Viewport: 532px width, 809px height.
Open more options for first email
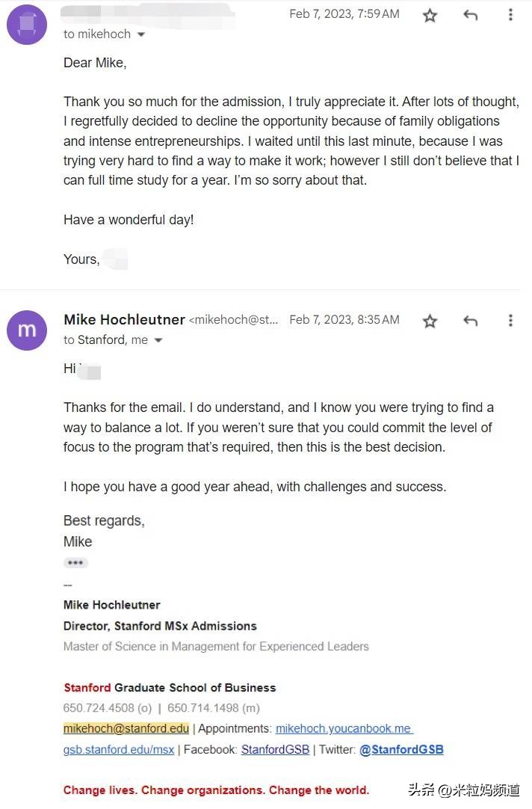tap(510, 15)
